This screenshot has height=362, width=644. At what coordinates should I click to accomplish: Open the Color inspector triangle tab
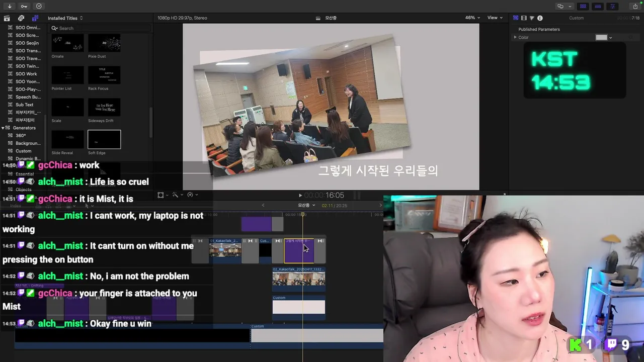coord(532,18)
